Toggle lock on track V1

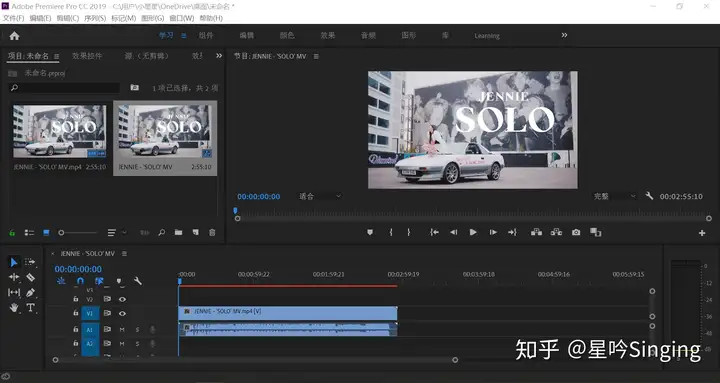click(76, 313)
